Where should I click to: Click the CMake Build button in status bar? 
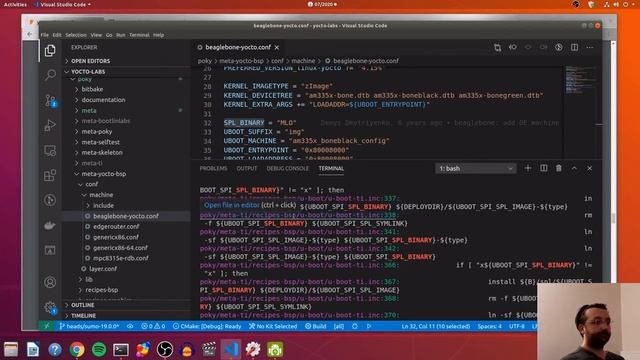(x=316, y=326)
